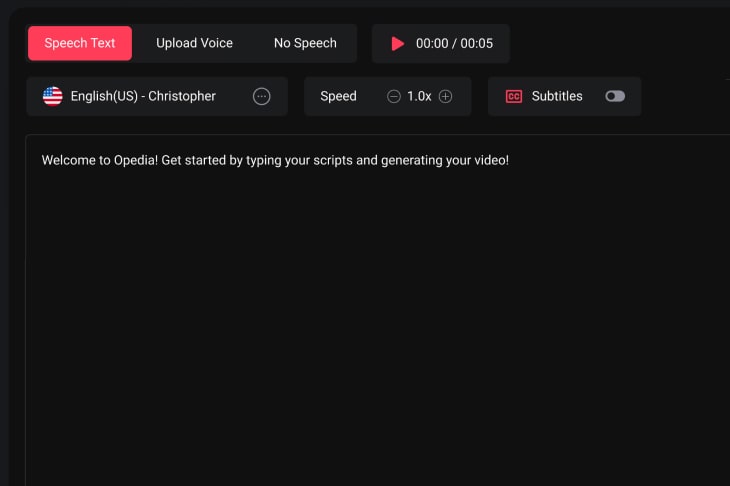The height and width of the screenshot is (486, 730).
Task: Select the Speech Text tab
Action: coord(80,43)
